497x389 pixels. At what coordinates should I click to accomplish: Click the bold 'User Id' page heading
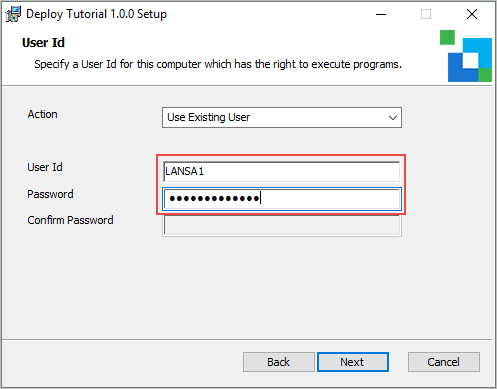(43, 43)
